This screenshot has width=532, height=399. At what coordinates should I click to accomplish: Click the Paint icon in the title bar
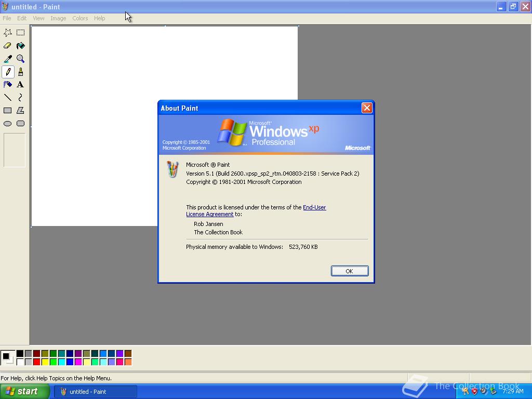click(5, 6)
